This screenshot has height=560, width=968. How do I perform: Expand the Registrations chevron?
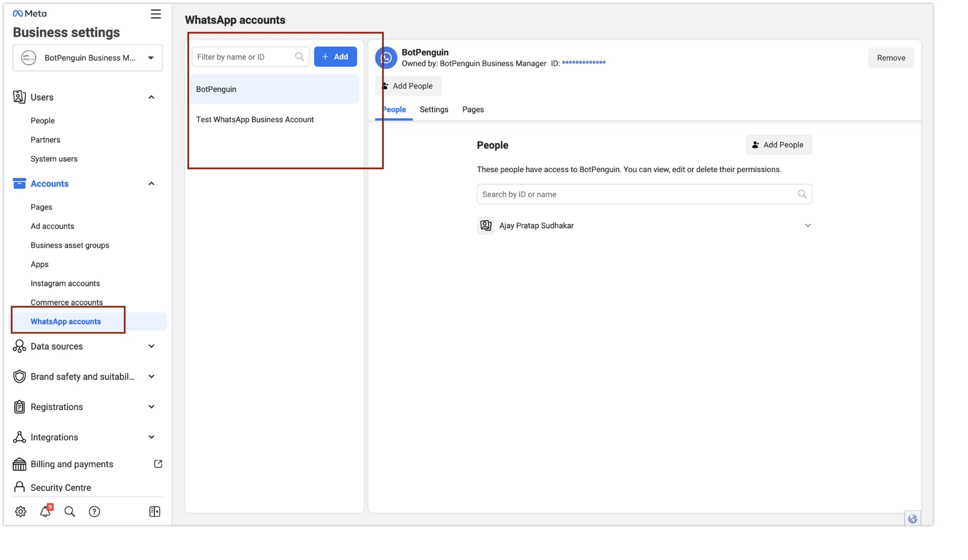151,407
